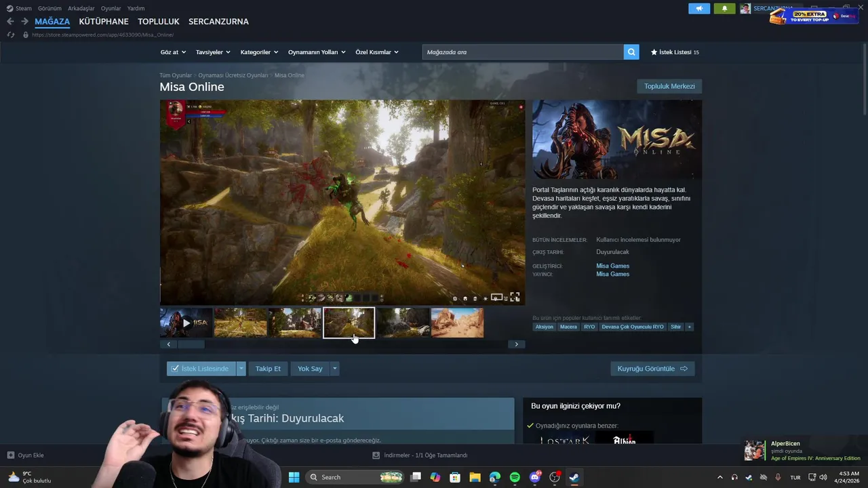Open the İndirmeler download icon
The width and height of the screenshot is (868, 488).
[x=376, y=455]
